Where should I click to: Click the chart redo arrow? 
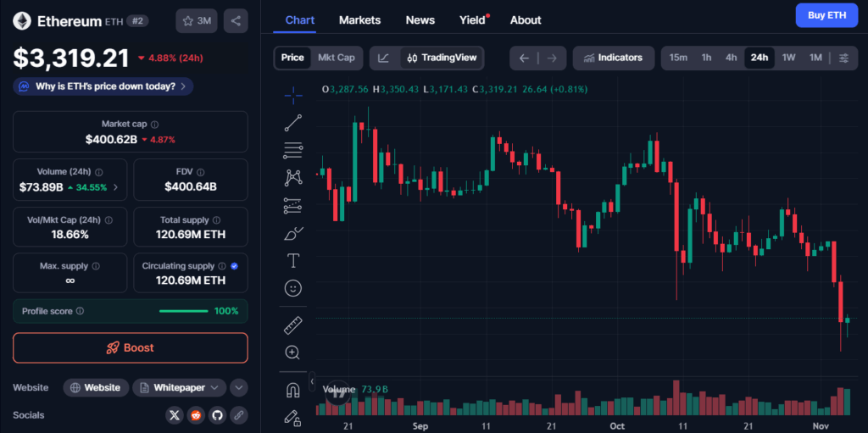(x=551, y=58)
